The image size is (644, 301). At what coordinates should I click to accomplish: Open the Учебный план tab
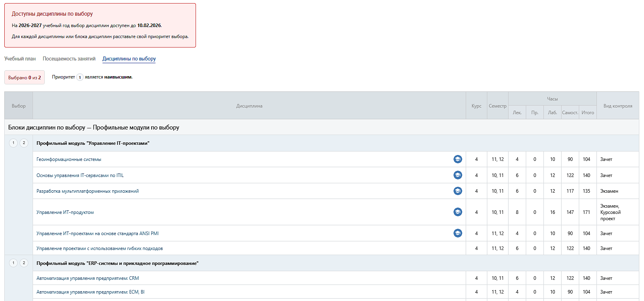[x=20, y=59]
